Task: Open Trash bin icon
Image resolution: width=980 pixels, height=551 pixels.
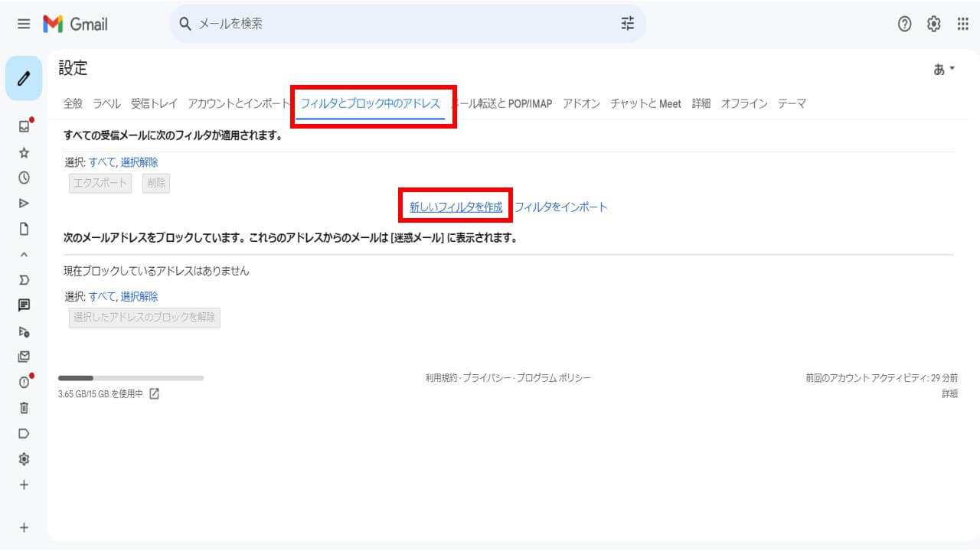Action: 24,408
